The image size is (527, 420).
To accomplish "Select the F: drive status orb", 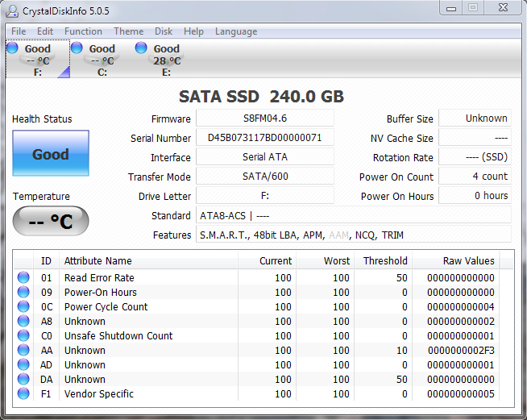I will (12, 48).
